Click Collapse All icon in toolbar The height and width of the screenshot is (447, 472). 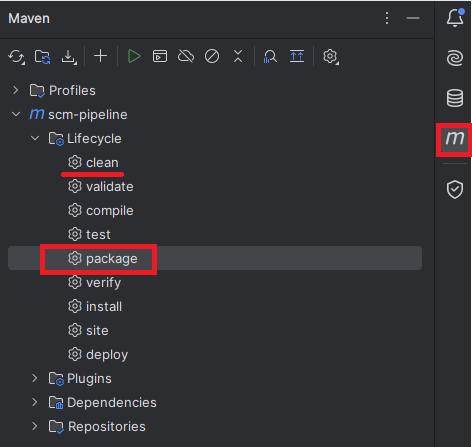pos(238,56)
